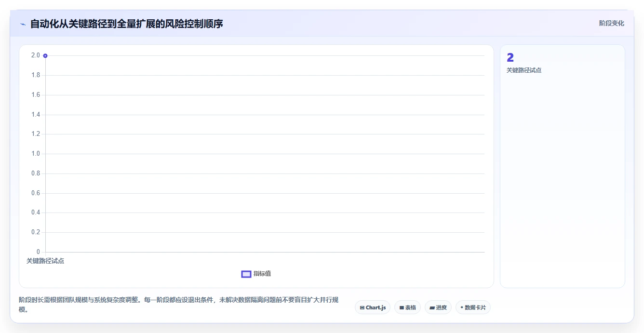The image size is (644, 333).
Task: Select the 数据卡片 chip
Action: point(473,307)
